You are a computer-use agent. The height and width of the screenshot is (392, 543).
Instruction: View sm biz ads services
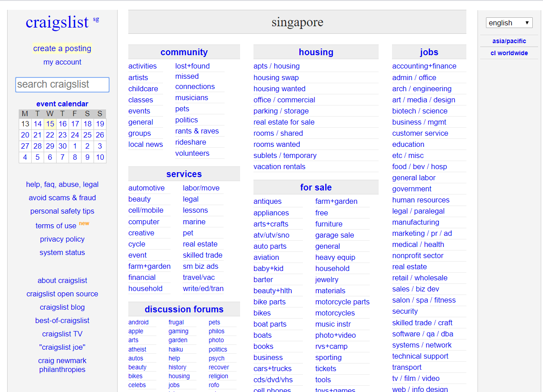point(200,266)
